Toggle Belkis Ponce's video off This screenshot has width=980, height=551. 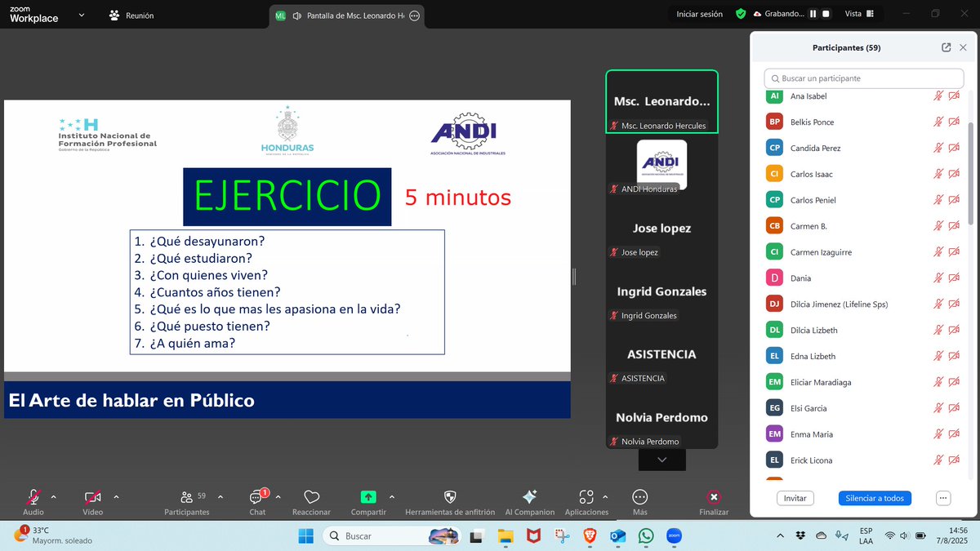pos(954,122)
